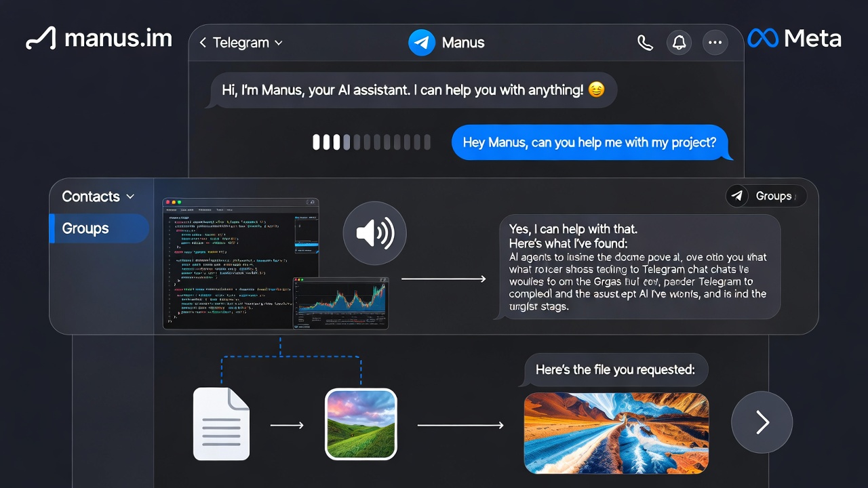Go back using the header back arrow
The image size is (868, 488).
point(203,42)
